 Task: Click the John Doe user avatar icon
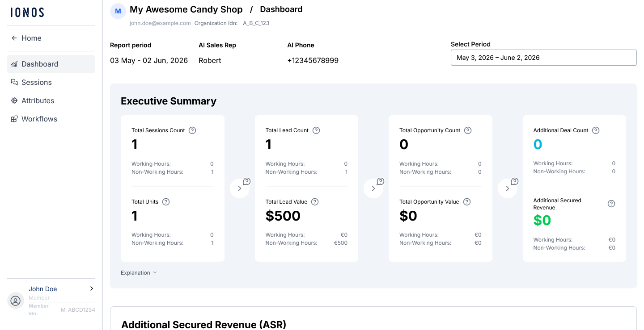click(16, 301)
